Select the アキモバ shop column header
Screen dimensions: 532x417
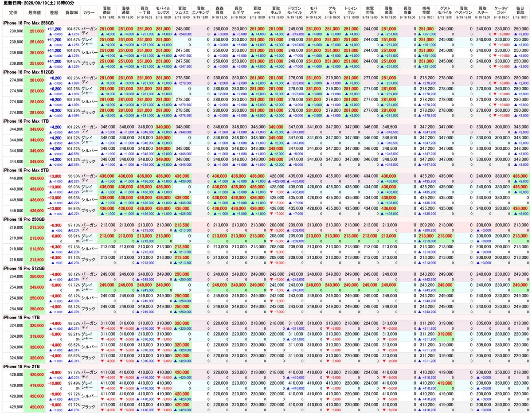coord(332,11)
